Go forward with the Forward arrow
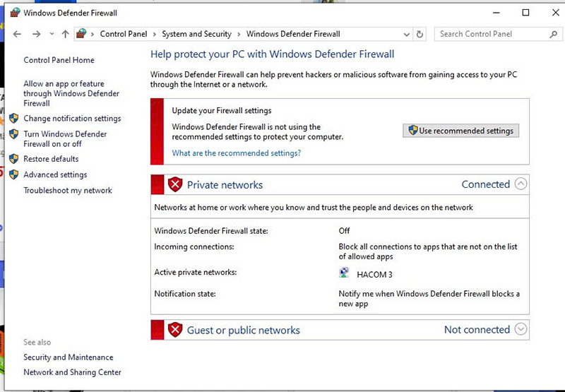This screenshot has height=392, width=565. 37,34
